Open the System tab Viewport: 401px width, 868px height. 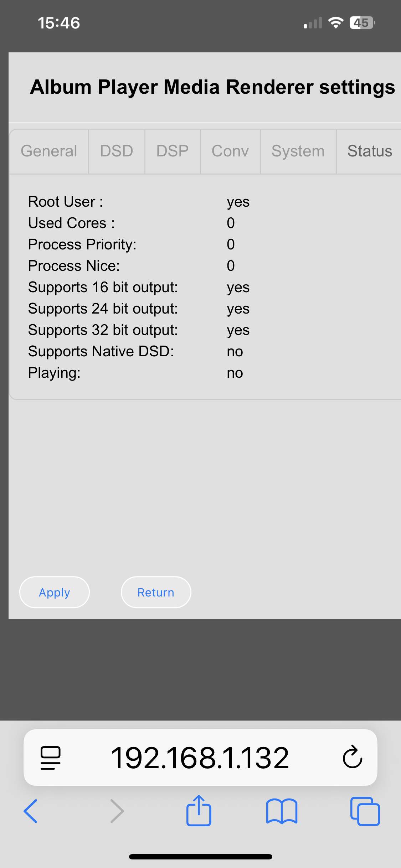coord(298,151)
